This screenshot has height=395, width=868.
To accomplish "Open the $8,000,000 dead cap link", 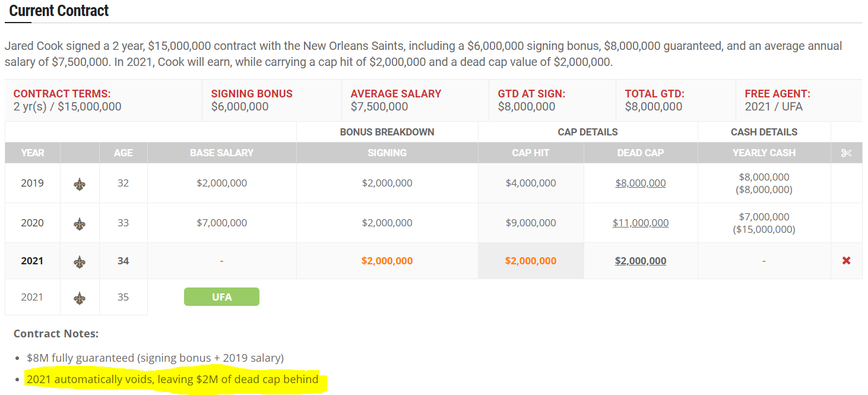I will (x=641, y=183).
